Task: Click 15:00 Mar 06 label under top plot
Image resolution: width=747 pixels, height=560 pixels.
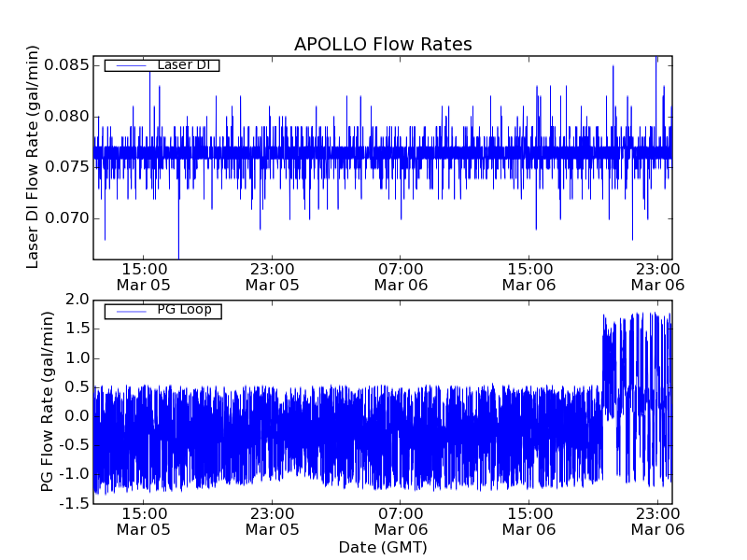Action: click(529, 277)
